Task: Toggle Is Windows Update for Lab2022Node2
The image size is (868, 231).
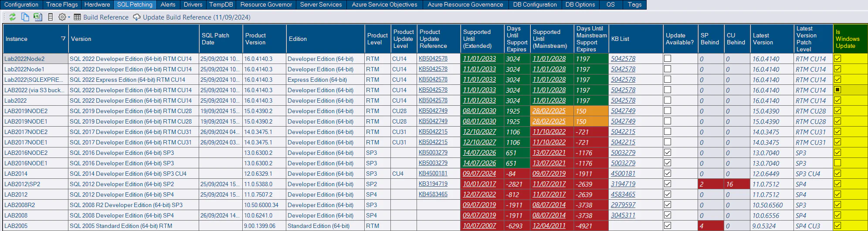Action: (837, 58)
